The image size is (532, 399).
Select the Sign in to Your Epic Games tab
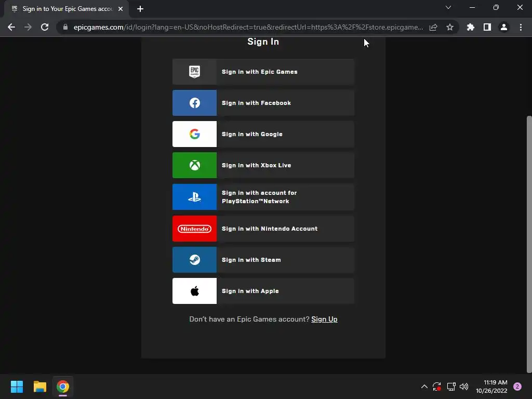tap(66, 9)
